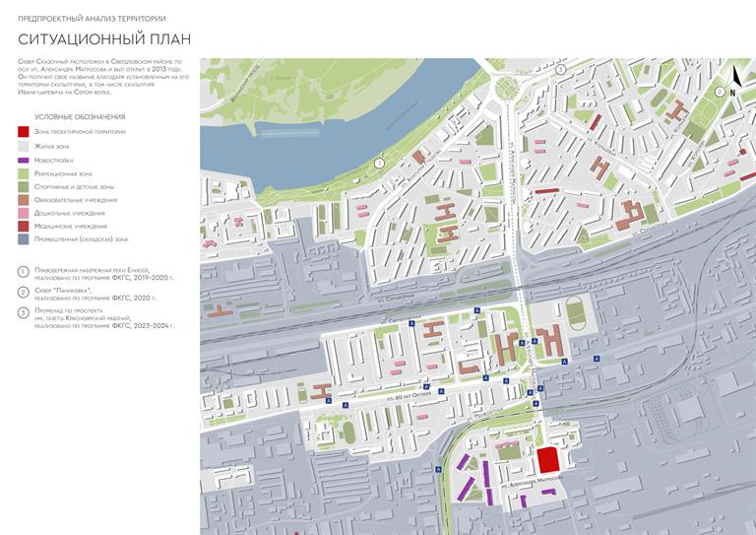Click map marker number 1 on embankment
756x535 pixels.
coord(380,163)
